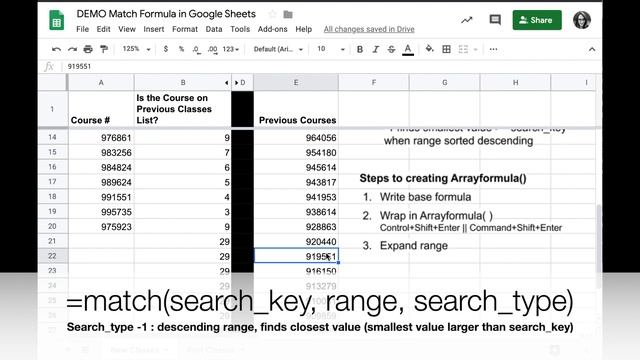Image resolution: width=640 pixels, height=360 pixels.
Task: Open the Tools menu
Action: click(240, 29)
